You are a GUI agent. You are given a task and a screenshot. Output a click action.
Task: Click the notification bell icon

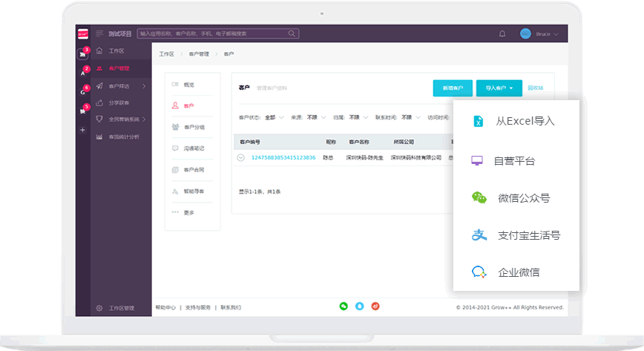click(x=502, y=33)
